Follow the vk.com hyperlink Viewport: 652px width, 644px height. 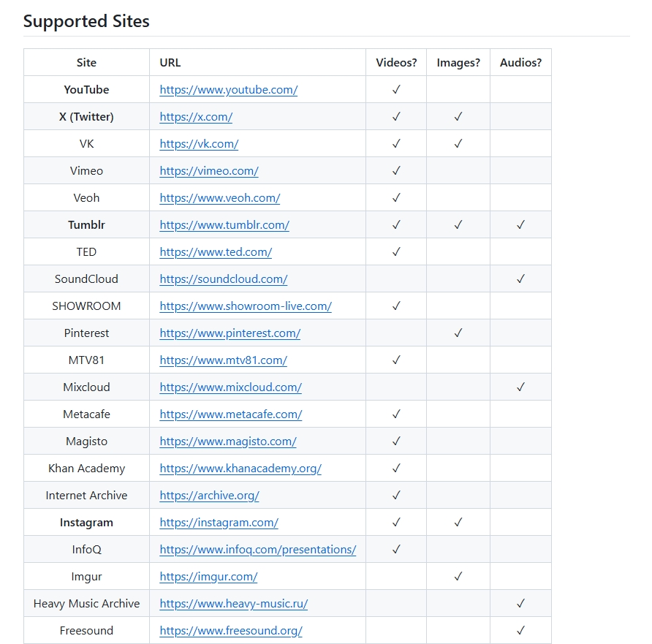[x=199, y=144]
